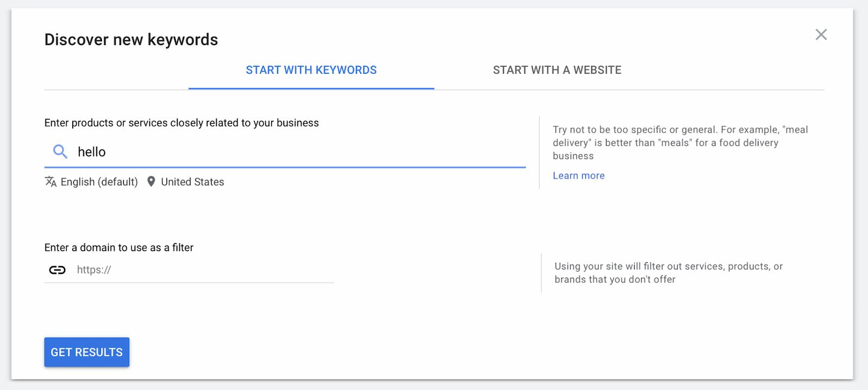
Task: Close the Discover new keywords dialog
Action: click(821, 34)
